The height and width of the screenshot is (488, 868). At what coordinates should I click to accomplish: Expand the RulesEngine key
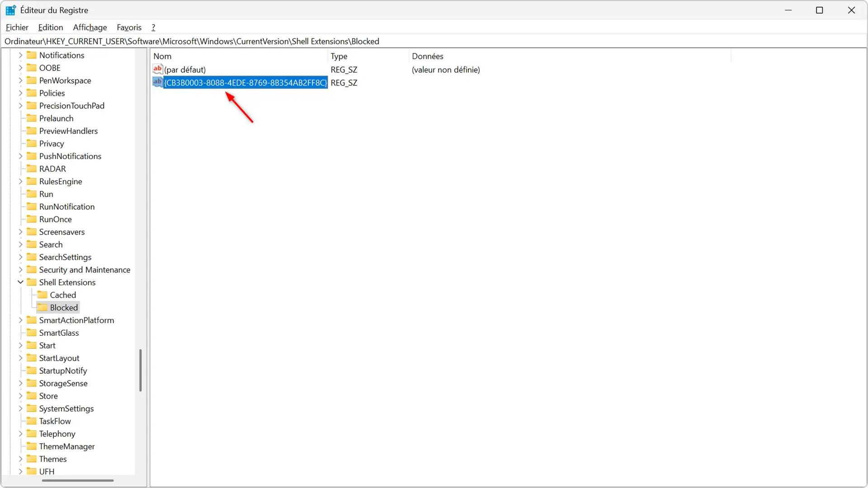coord(20,182)
